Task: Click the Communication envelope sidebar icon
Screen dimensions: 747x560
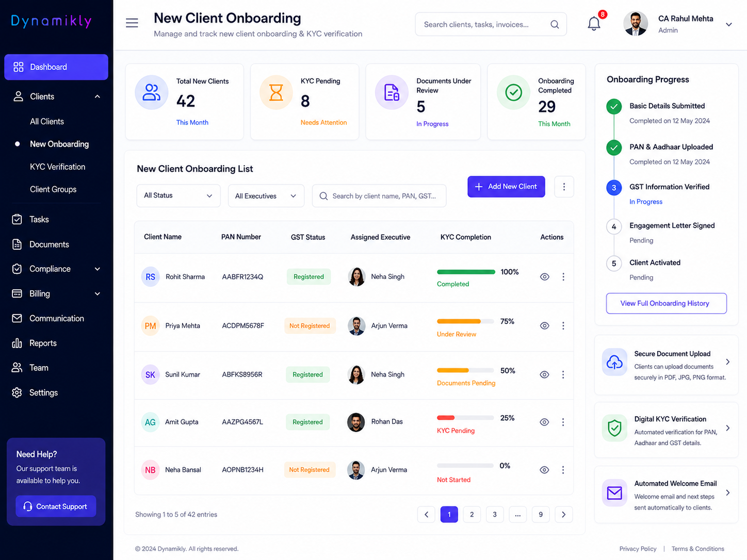Action: (x=17, y=319)
